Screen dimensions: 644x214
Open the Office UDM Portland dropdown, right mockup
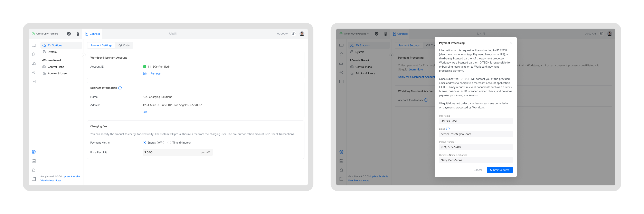[354, 34]
